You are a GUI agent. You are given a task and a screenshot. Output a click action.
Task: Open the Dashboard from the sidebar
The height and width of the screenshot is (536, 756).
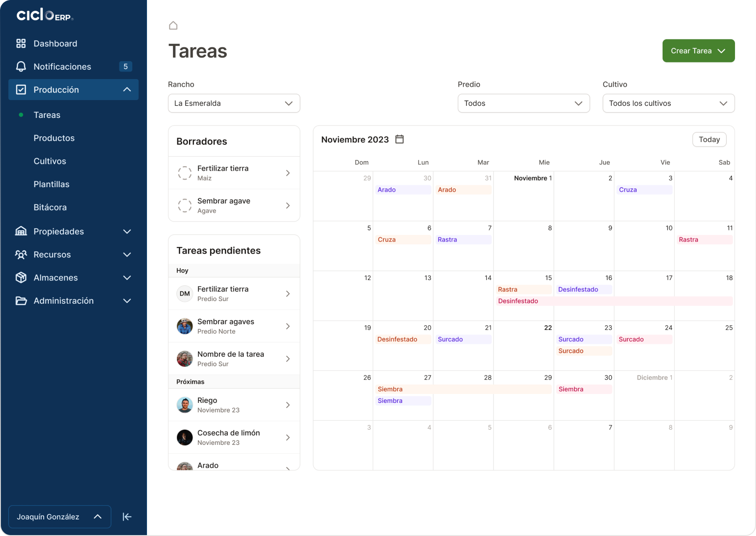pos(55,43)
